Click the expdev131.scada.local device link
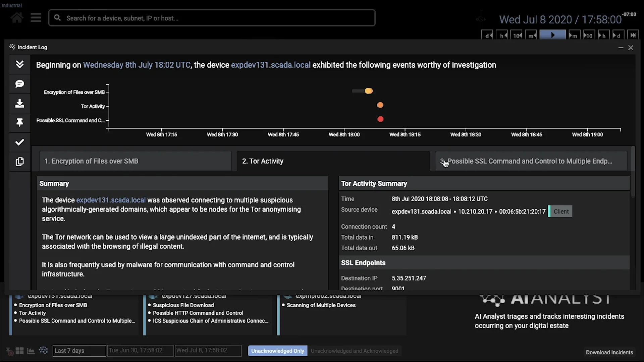The height and width of the screenshot is (362, 644). pos(111,200)
